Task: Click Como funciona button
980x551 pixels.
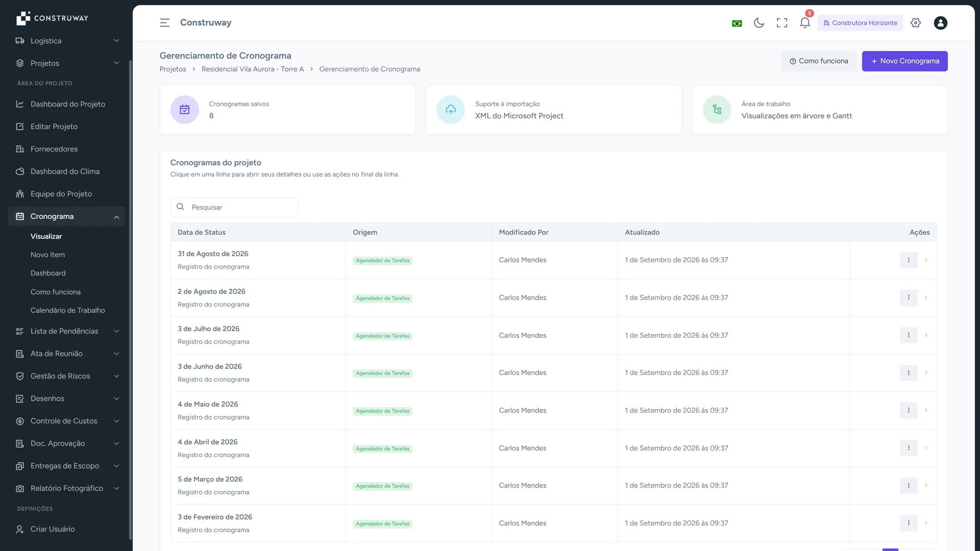Action: point(819,61)
